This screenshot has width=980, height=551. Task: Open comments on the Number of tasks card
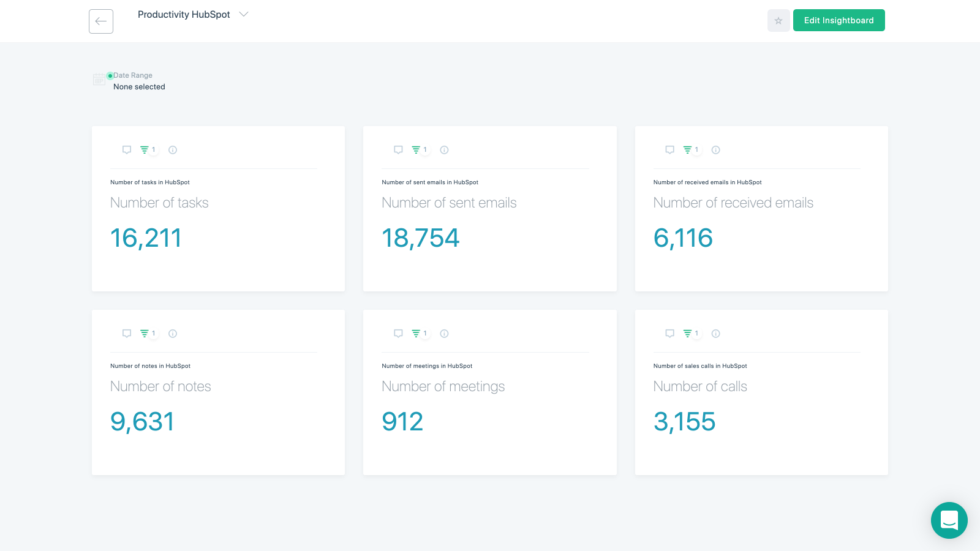click(x=127, y=149)
